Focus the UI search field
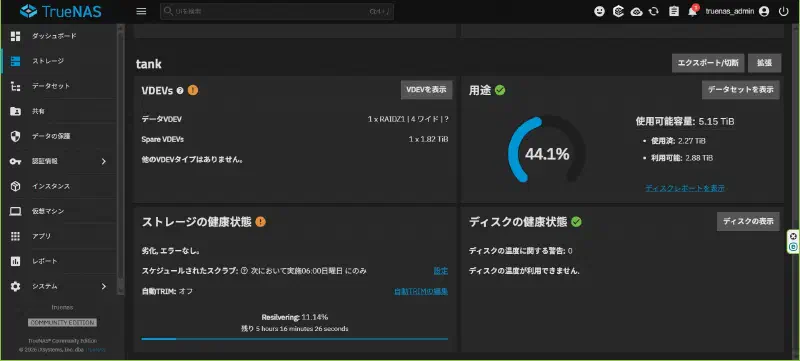800x361 pixels. [x=277, y=11]
